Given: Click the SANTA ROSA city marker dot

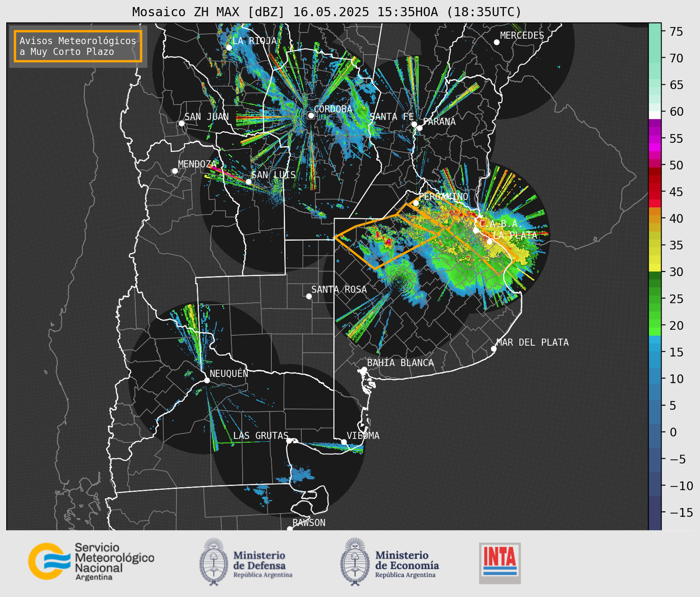Looking at the screenshot, I should click(309, 296).
